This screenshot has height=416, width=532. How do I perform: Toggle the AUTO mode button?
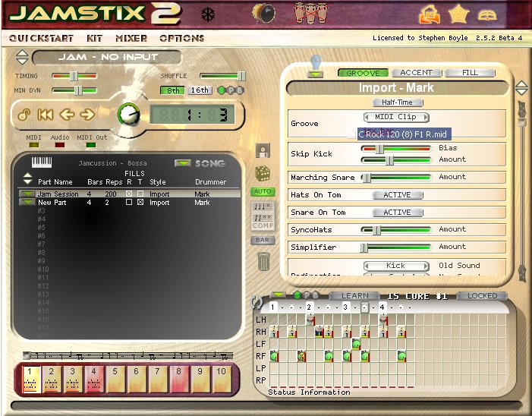tap(263, 192)
